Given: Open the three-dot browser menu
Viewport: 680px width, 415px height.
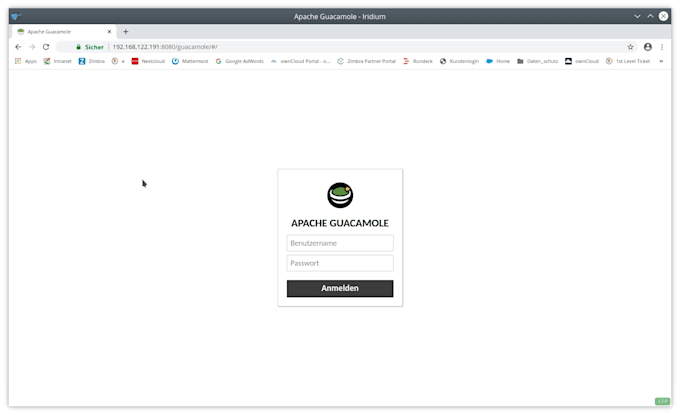Looking at the screenshot, I should pyautogui.click(x=662, y=47).
